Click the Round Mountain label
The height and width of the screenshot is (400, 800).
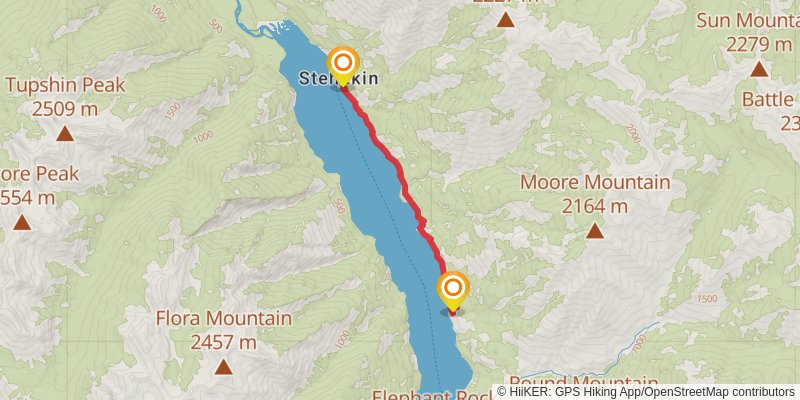tap(584, 381)
